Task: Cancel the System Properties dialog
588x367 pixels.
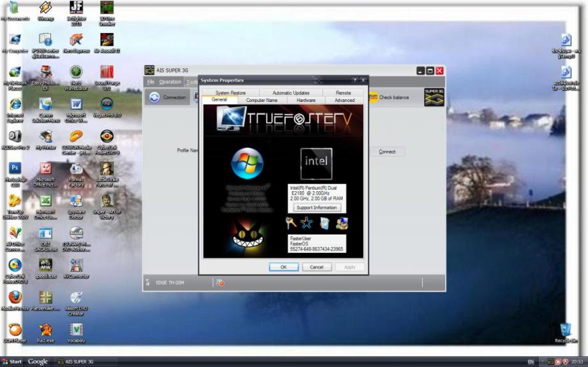Action: [x=316, y=267]
